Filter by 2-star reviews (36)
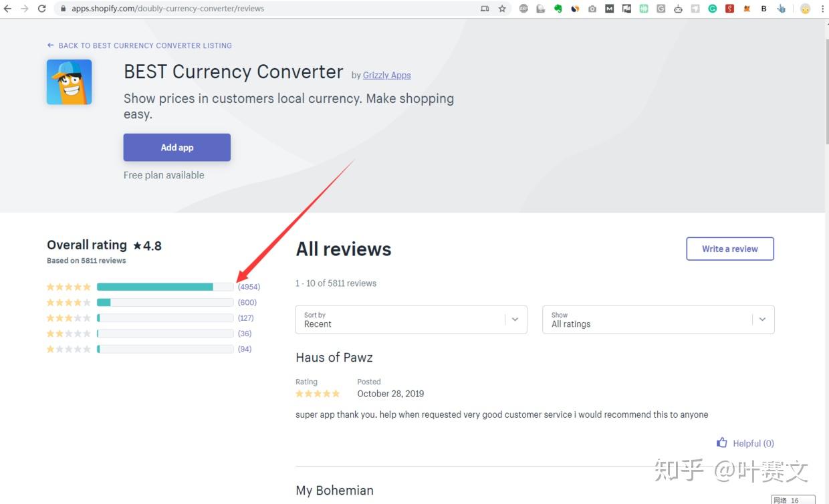The image size is (829, 504). point(245,334)
